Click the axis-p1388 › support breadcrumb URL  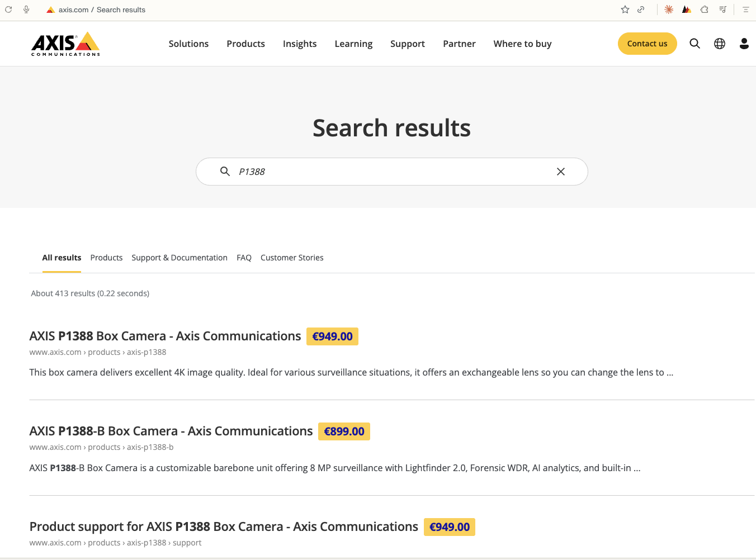115,543
